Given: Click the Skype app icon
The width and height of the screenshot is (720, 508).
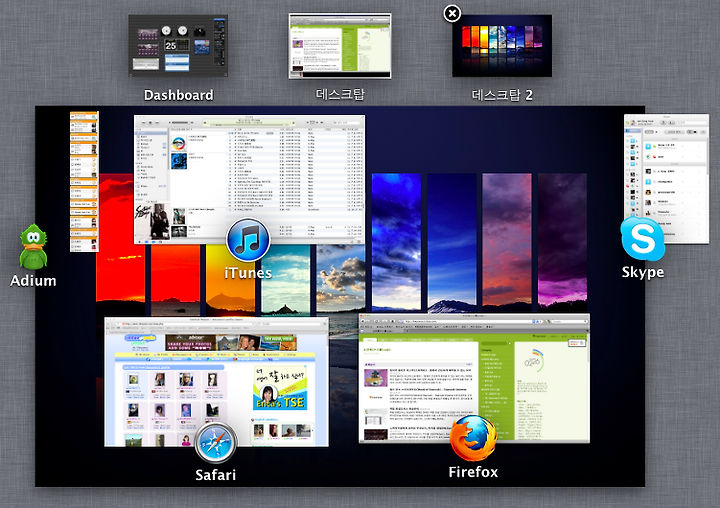Looking at the screenshot, I should (x=642, y=239).
